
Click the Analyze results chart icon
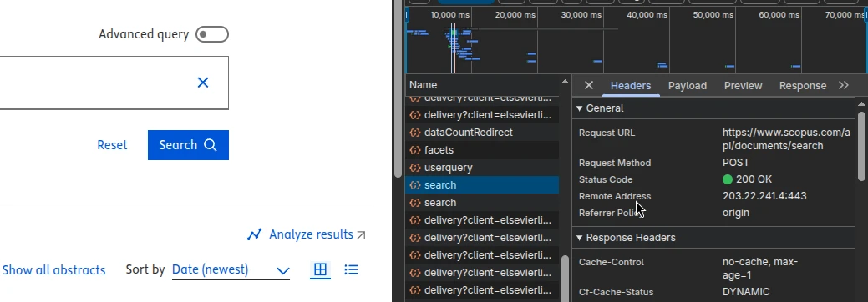tap(254, 235)
